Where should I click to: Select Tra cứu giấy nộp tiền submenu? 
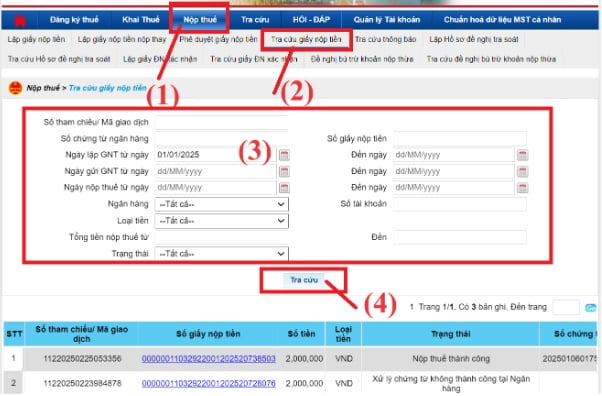pyautogui.click(x=306, y=39)
